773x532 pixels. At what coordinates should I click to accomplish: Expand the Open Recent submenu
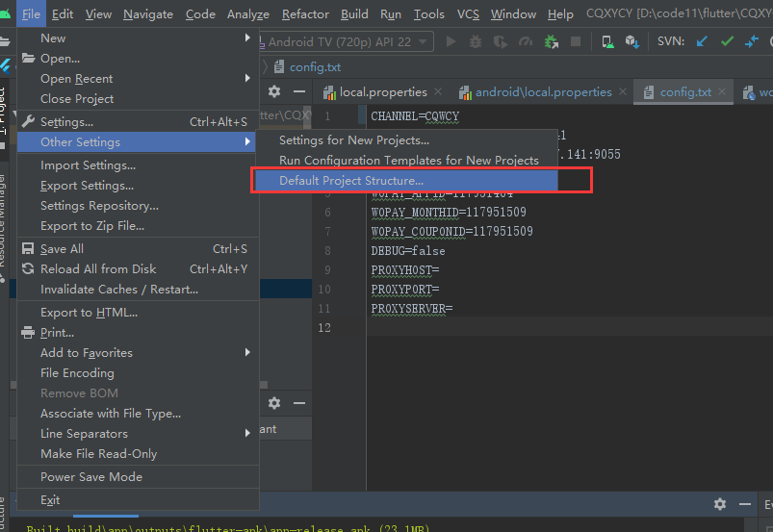click(x=138, y=79)
